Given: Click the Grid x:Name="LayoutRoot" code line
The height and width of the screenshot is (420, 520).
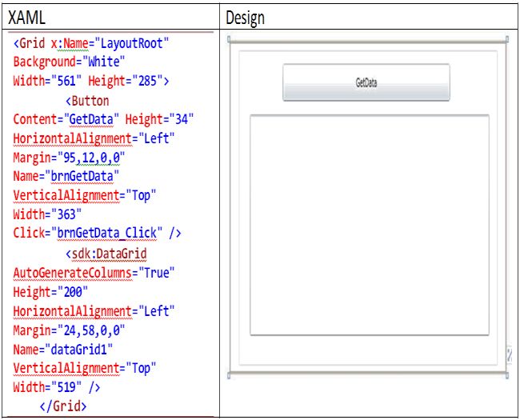Looking at the screenshot, I should click(93, 42).
